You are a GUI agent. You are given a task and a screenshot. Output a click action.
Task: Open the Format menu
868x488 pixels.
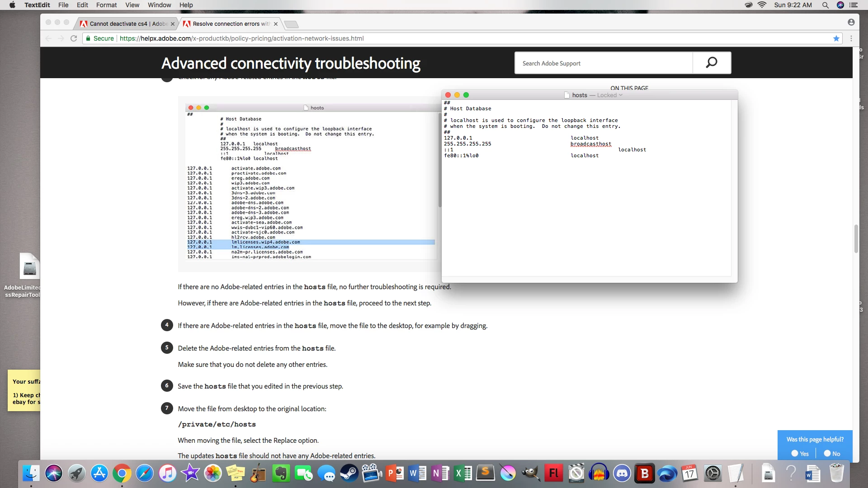point(106,5)
